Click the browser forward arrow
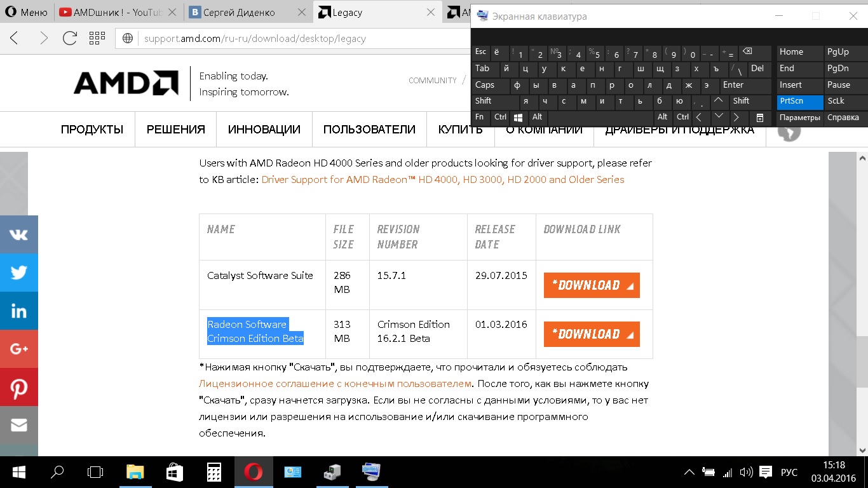868x488 pixels. click(43, 38)
